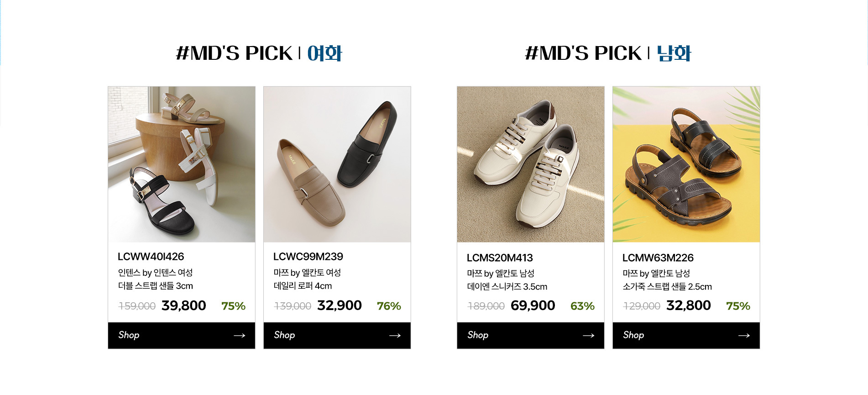Click arrow icon under strap sandal LCWW40I426
The height and width of the screenshot is (395, 868).
coord(239,336)
